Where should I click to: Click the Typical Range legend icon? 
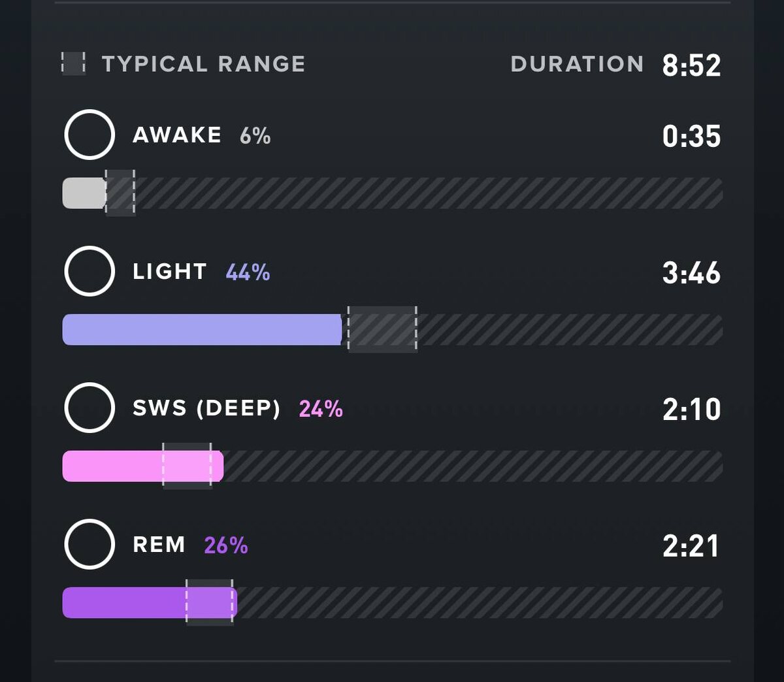tap(73, 64)
